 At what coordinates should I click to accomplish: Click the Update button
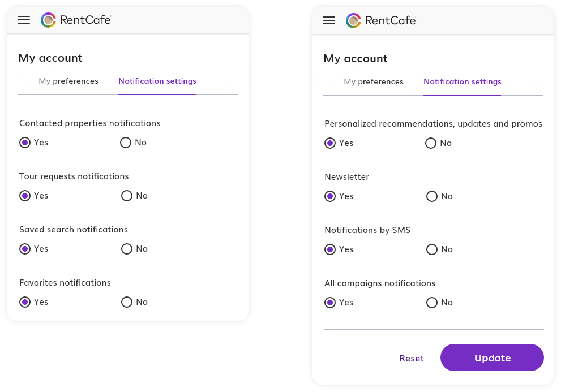492,357
